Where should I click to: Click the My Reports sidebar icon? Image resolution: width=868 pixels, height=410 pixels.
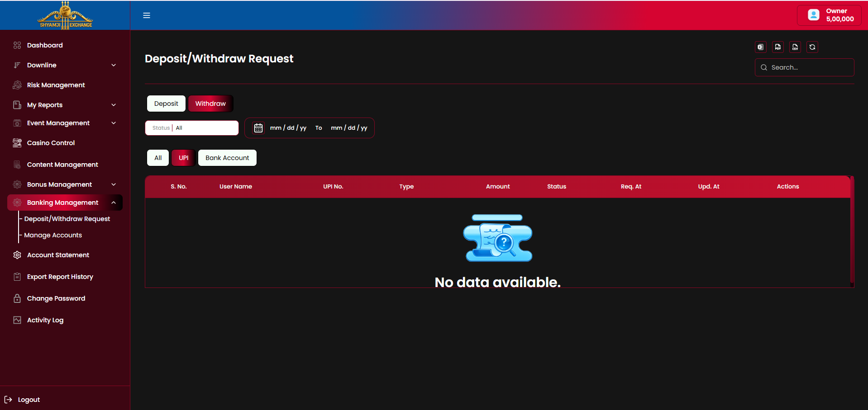click(x=17, y=105)
